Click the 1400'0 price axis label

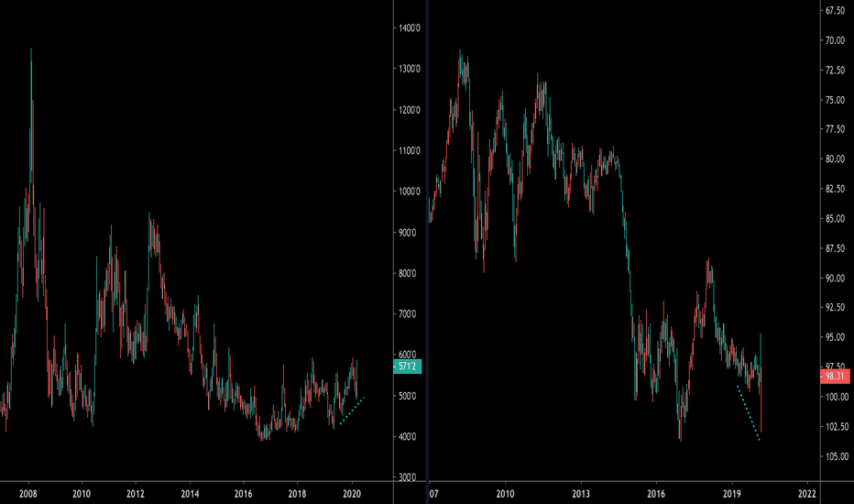coord(410,27)
